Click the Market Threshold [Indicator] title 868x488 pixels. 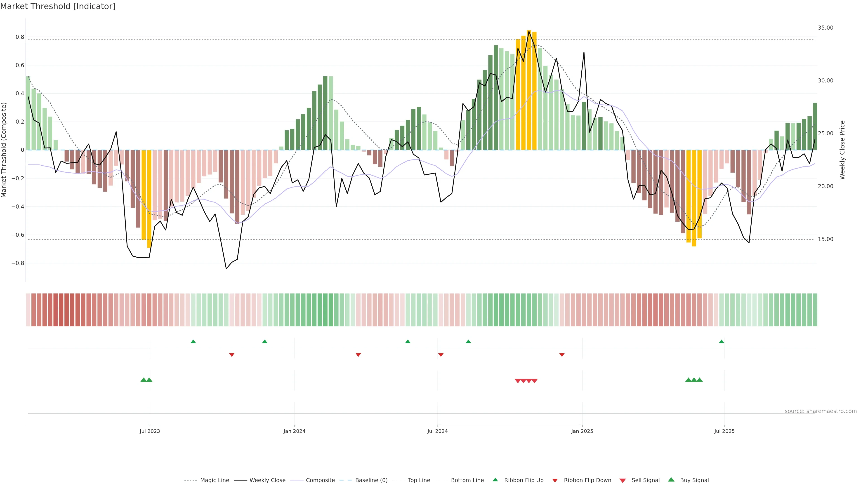pos(58,6)
